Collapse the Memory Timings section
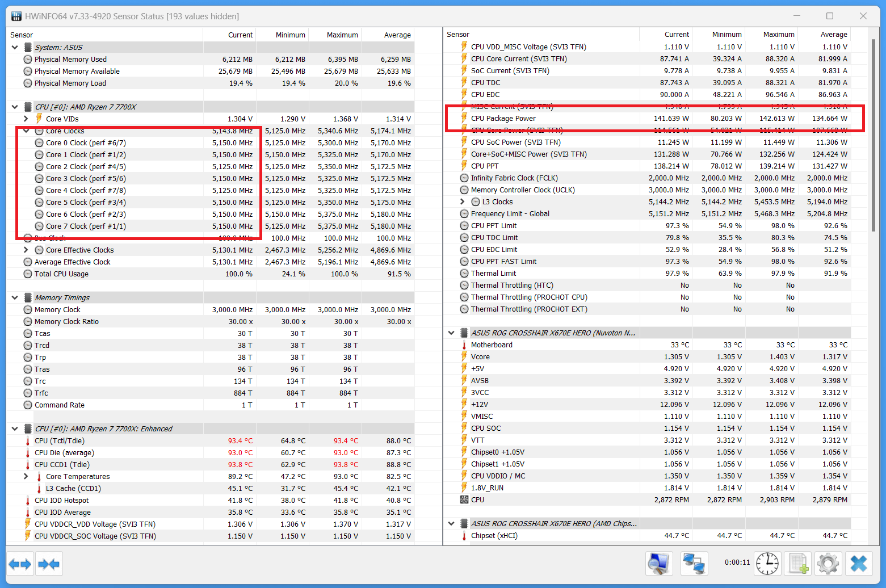Image resolution: width=886 pixels, height=588 pixels. pyautogui.click(x=15, y=297)
